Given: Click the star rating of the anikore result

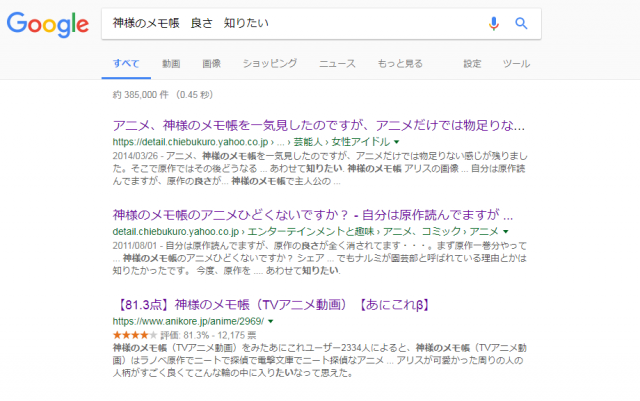Looking at the screenshot, I should [x=135, y=335].
